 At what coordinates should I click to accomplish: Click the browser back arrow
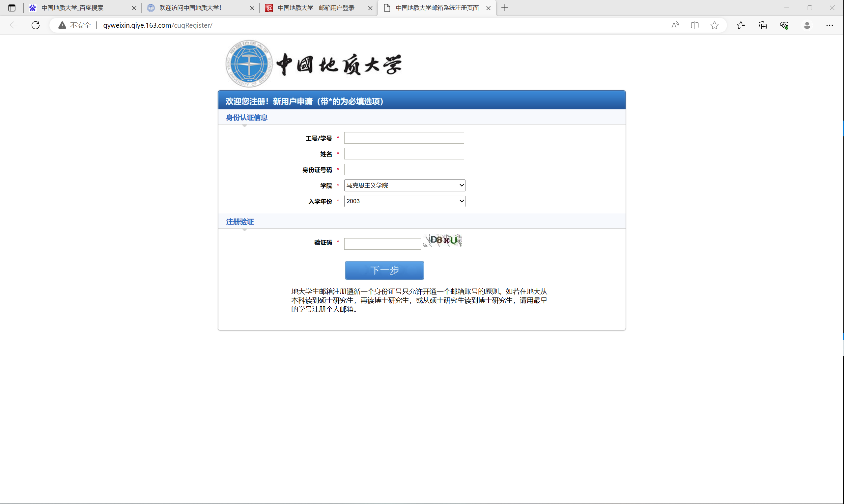14,25
